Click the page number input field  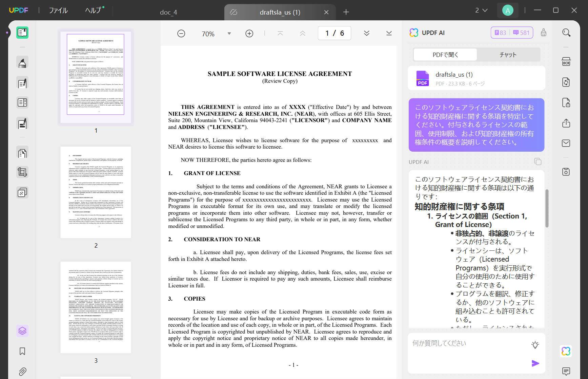[334, 33]
